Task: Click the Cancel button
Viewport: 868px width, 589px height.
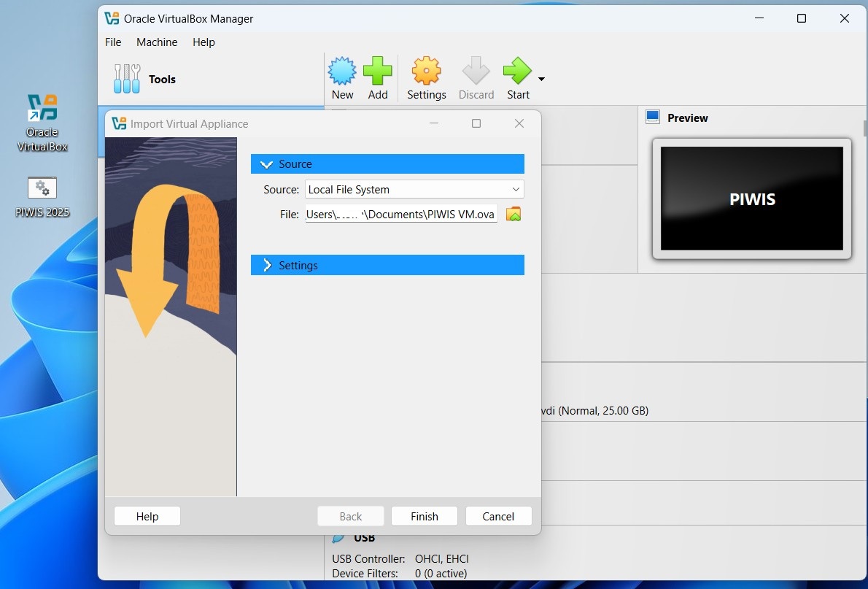Action: pos(498,517)
